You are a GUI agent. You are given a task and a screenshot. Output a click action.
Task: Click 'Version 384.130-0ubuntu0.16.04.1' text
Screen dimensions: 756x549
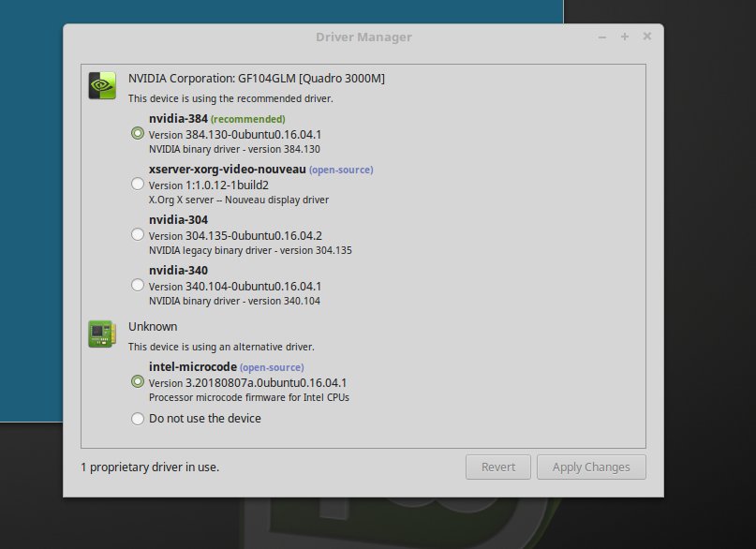(235, 135)
